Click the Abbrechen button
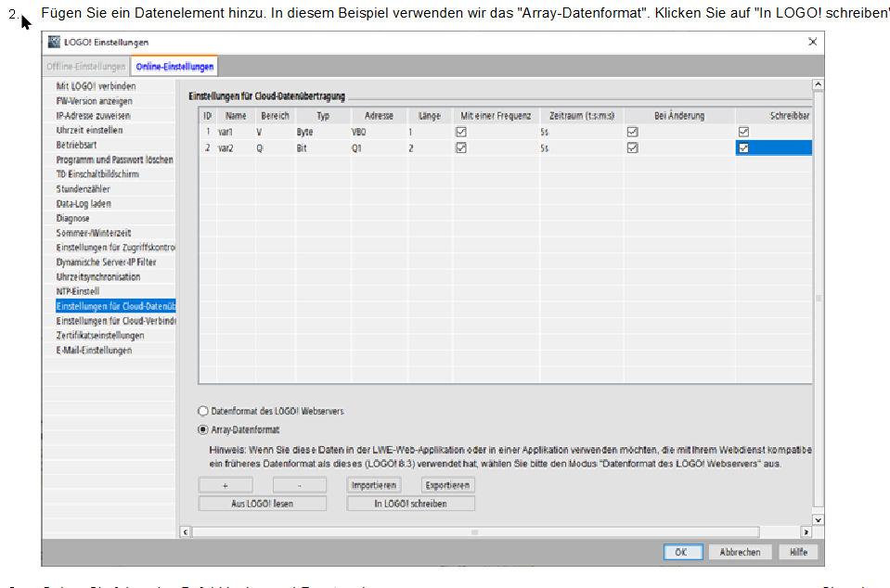This screenshot has width=890, height=588. [x=741, y=552]
